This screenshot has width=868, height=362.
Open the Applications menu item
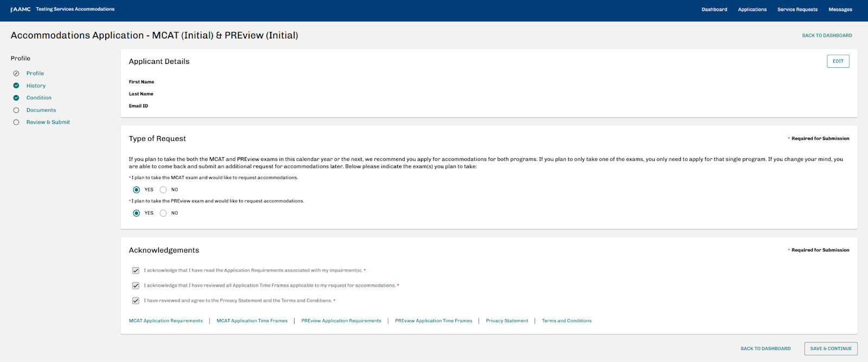[x=752, y=10]
